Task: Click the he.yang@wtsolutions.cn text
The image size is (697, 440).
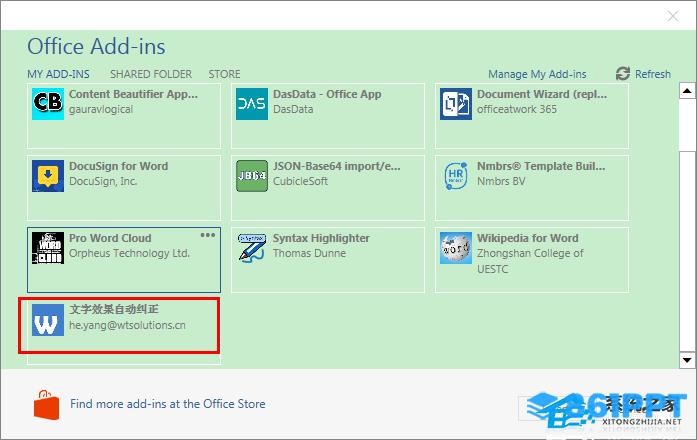Action: click(x=127, y=325)
